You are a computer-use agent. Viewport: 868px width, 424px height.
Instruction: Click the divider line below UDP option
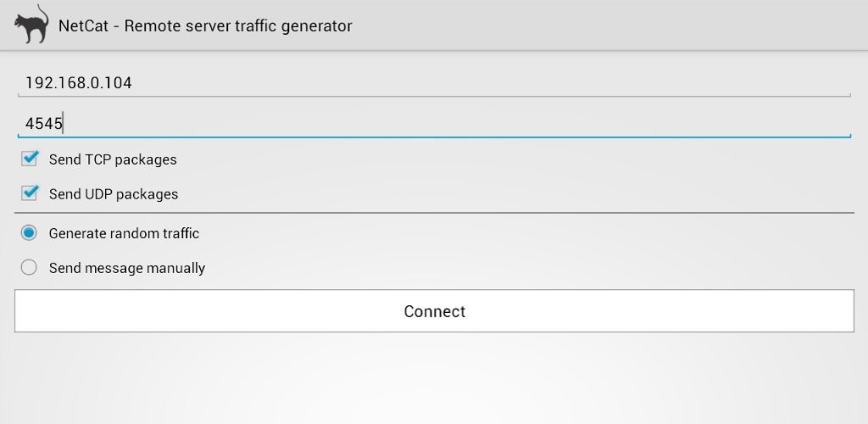pos(434,213)
